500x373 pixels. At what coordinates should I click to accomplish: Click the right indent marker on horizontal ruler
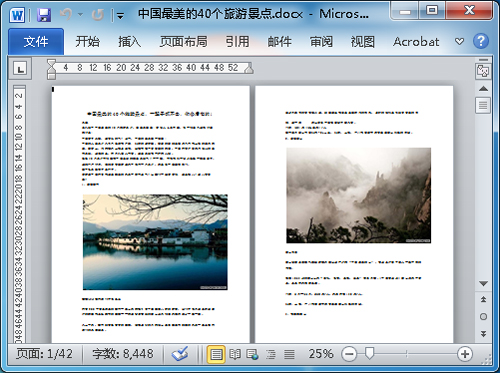click(249, 69)
